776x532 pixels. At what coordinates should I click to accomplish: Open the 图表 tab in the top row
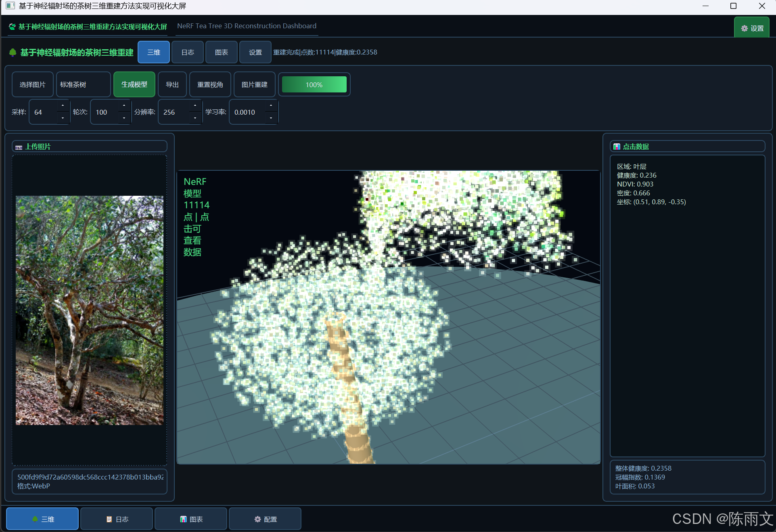click(x=222, y=52)
